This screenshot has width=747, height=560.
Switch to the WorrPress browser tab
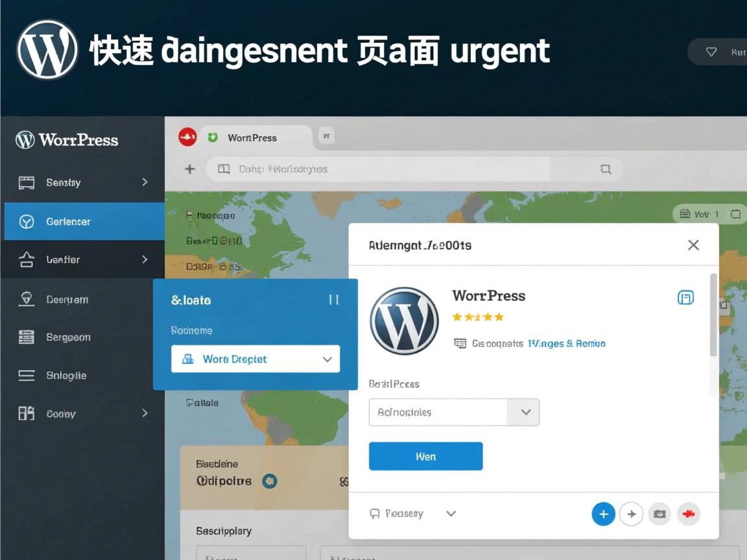[x=252, y=137]
